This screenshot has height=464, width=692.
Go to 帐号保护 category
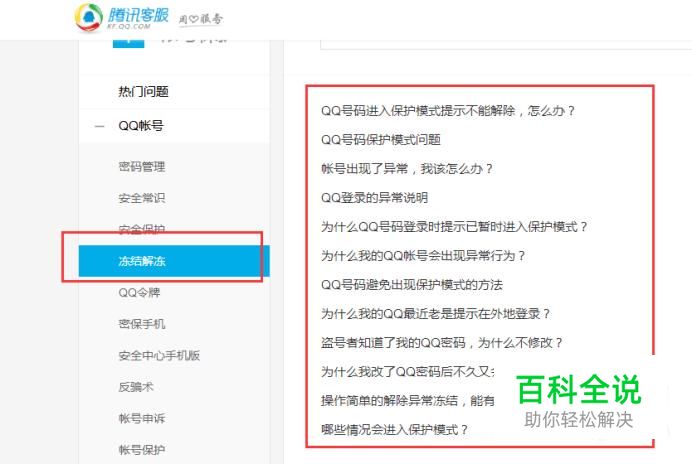tap(142, 449)
